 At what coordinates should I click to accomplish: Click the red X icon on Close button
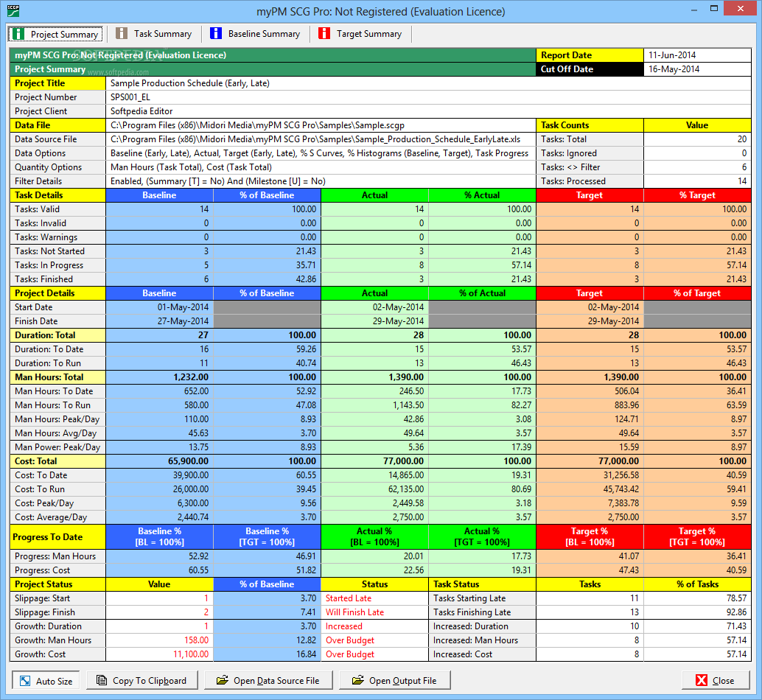click(x=702, y=681)
